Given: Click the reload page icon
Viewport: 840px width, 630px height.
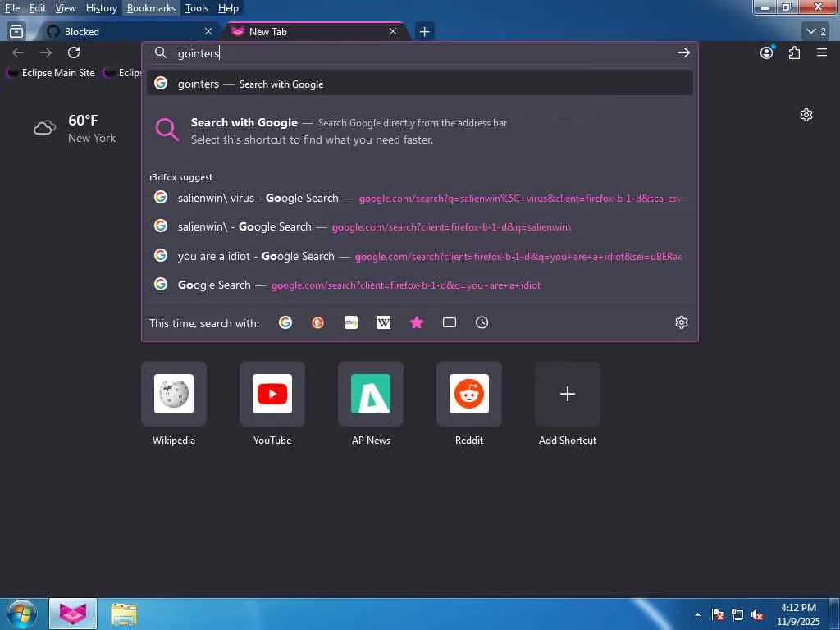Looking at the screenshot, I should [74, 52].
